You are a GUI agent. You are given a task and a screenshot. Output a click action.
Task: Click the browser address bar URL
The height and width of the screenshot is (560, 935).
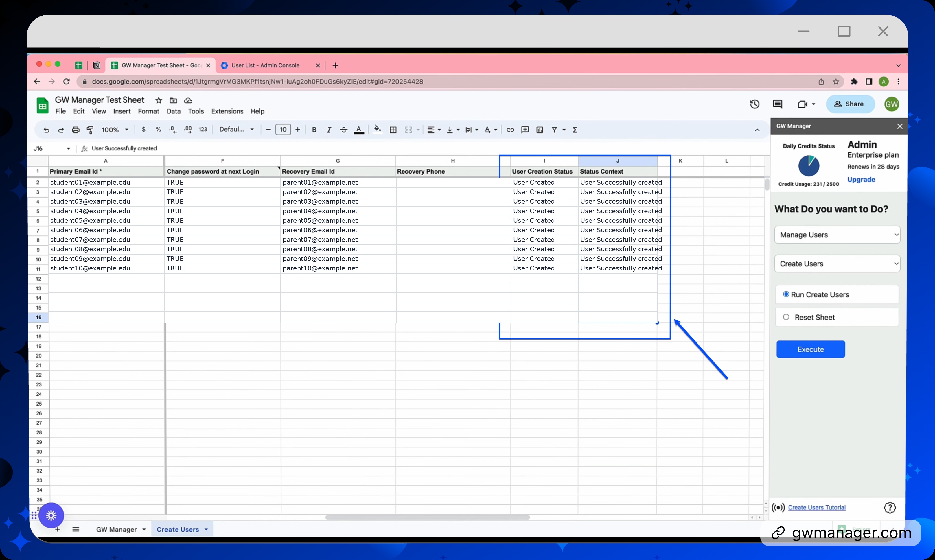click(x=257, y=82)
